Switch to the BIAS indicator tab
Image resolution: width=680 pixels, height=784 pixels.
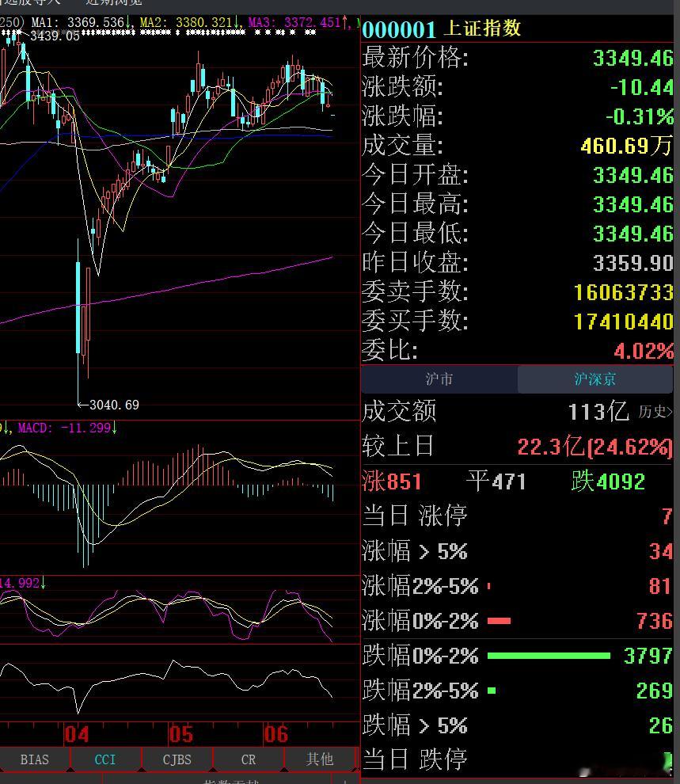(35, 759)
